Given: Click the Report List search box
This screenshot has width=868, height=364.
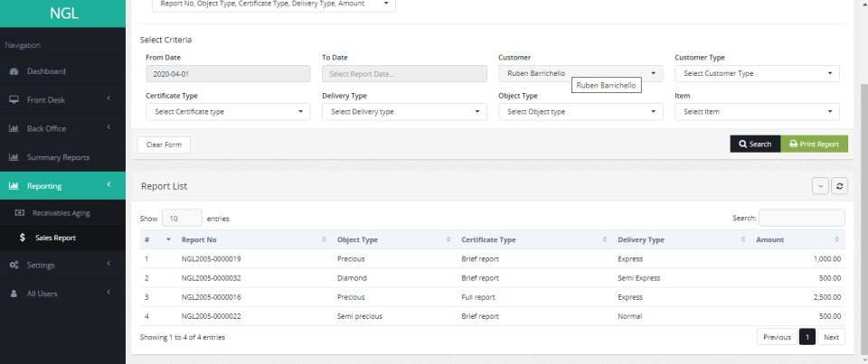Looking at the screenshot, I should coord(802,218).
